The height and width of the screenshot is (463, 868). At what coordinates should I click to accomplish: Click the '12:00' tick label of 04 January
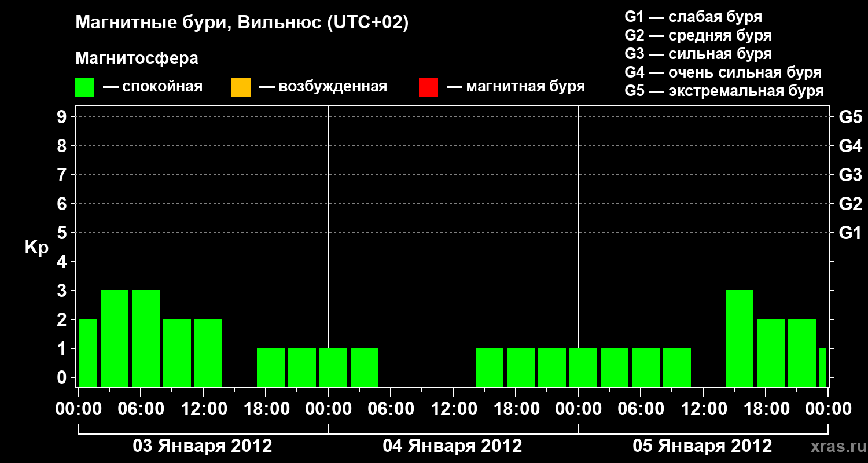pyautogui.click(x=454, y=409)
